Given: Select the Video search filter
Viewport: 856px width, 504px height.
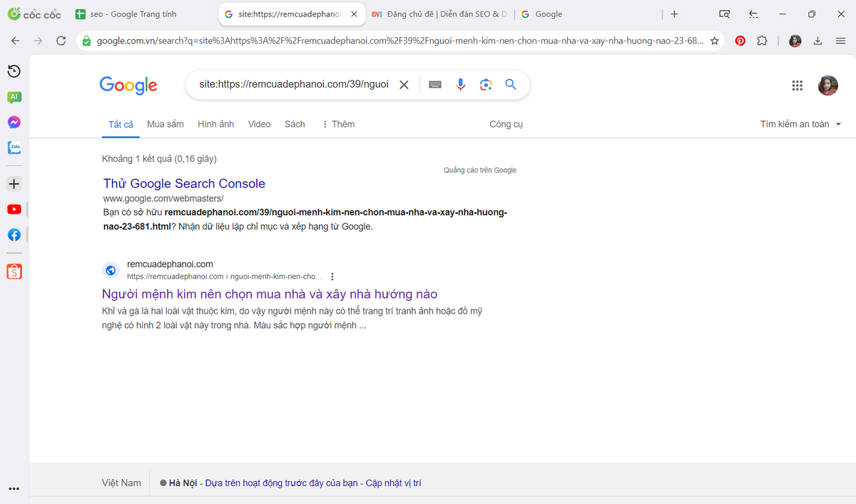Looking at the screenshot, I should click(x=259, y=124).
